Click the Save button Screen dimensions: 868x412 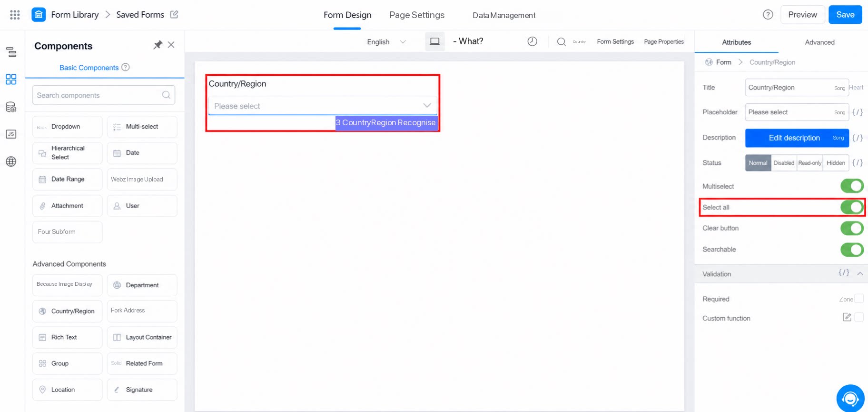845,15
